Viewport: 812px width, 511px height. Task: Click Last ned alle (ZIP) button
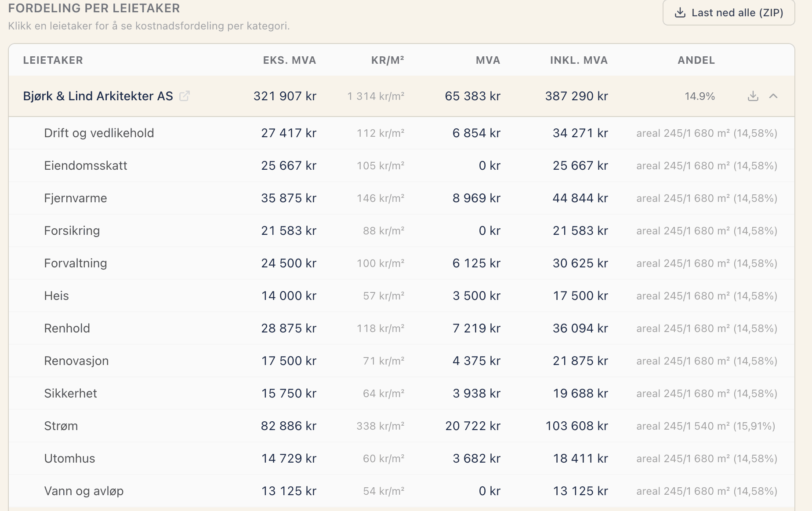coord(729,13)
